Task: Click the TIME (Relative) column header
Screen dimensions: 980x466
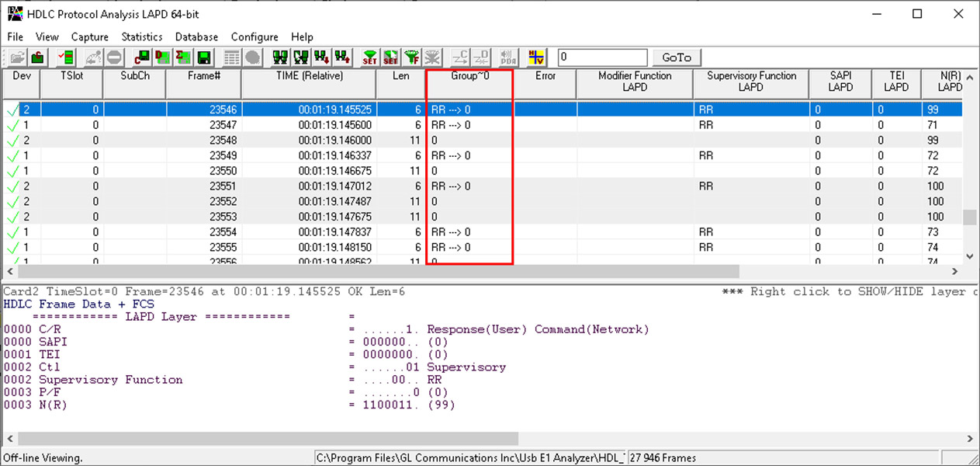Action: pos(309,84)
